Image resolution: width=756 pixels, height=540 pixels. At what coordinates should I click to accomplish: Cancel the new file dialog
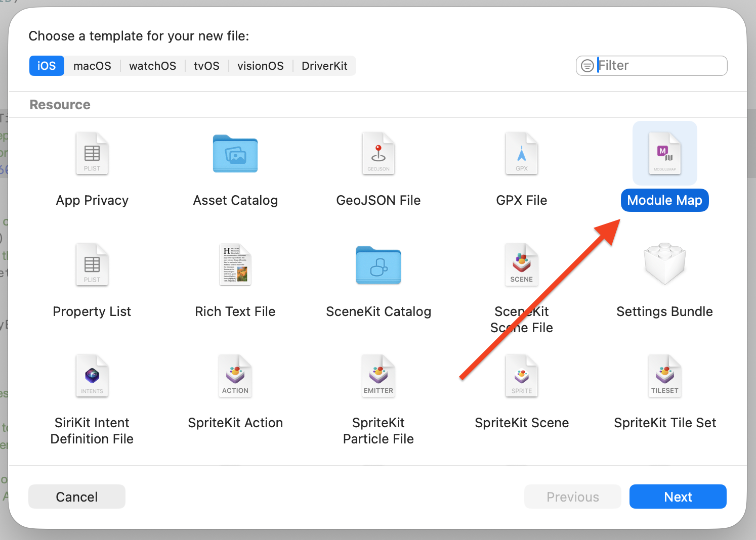[77, 497]
